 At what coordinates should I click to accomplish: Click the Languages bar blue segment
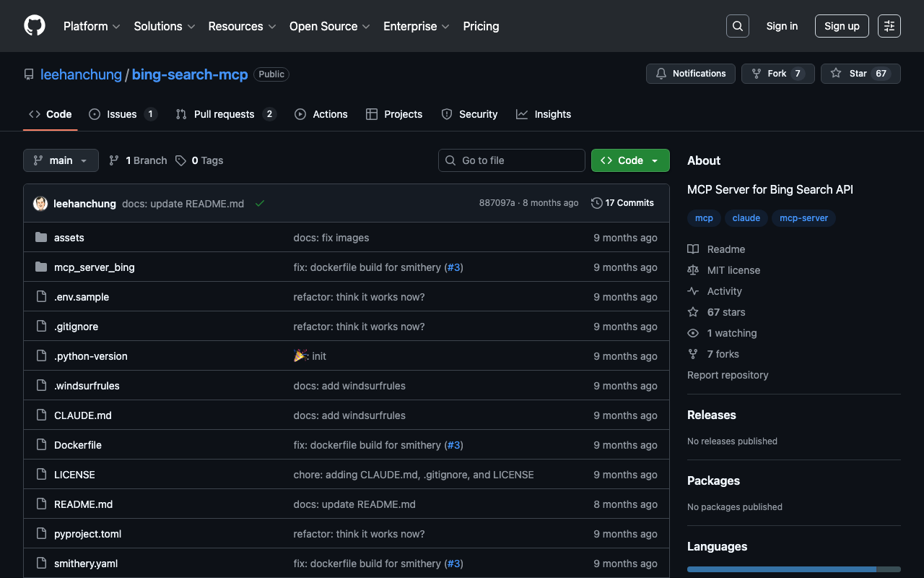(781, 569)
